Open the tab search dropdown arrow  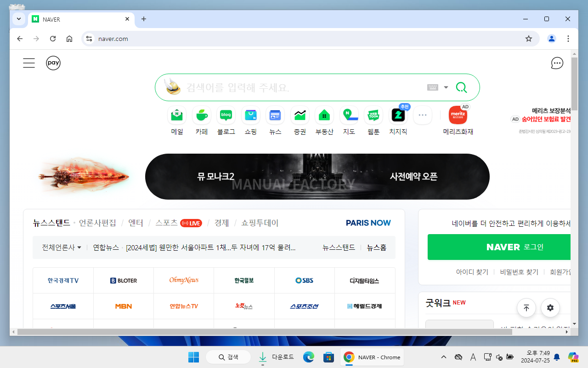(18, 19)
